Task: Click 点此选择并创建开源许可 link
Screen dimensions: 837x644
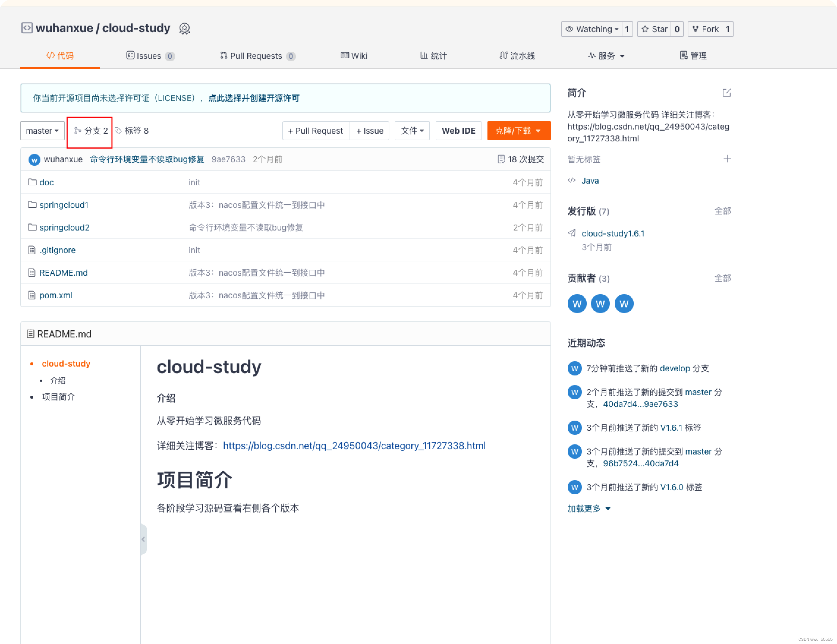Action: click(254, 98)
